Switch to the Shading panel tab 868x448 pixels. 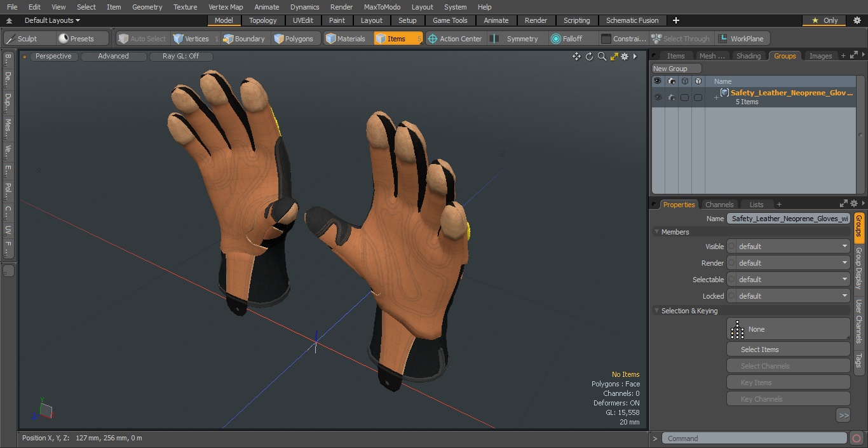click(x=749, y=56)
